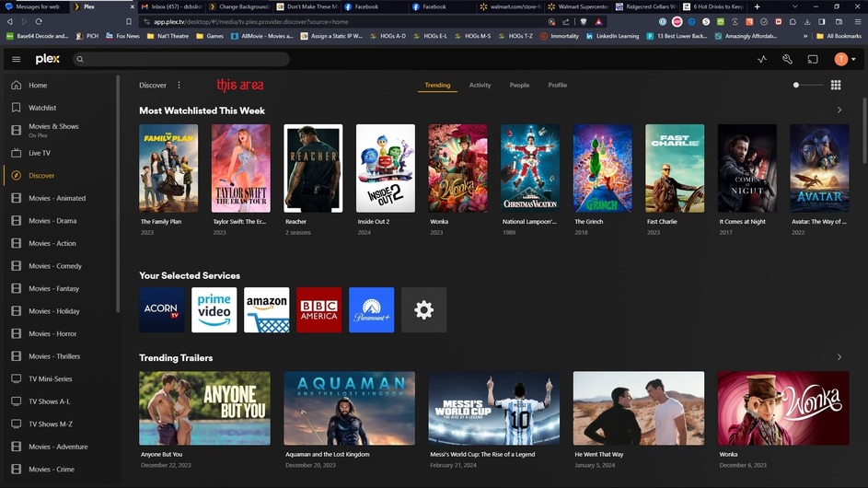Open Taylor Swift Eras Tour poster
The height and width of the screenshot is (488, 868).
(241, 168)
